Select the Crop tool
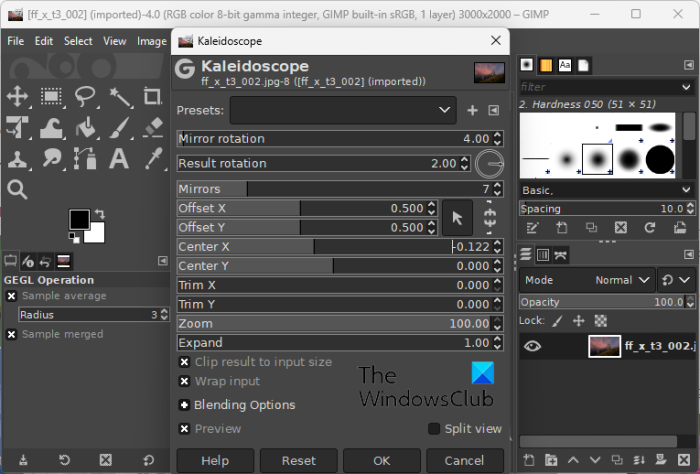The width and height of the screenshot is (700, 474). 153,96
